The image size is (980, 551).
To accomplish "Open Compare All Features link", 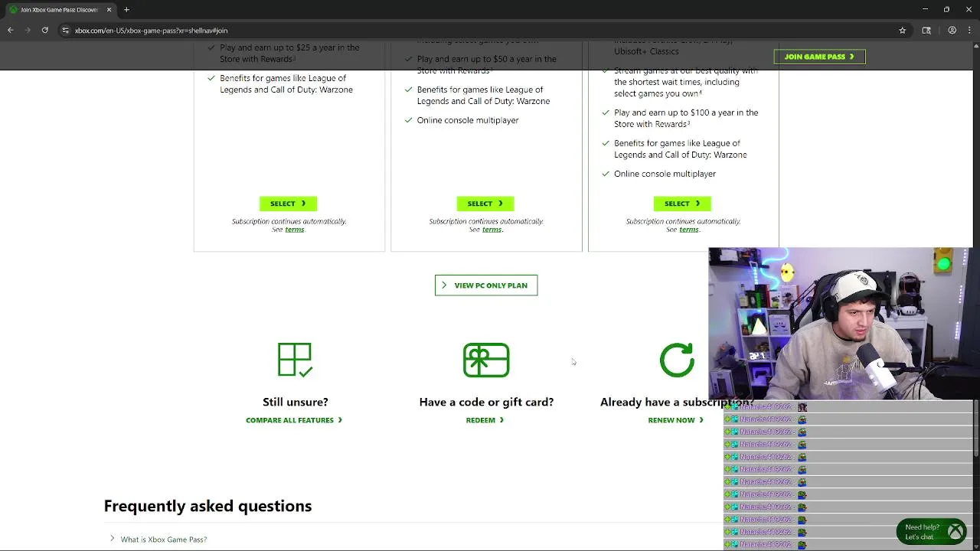I will (294, 420).
